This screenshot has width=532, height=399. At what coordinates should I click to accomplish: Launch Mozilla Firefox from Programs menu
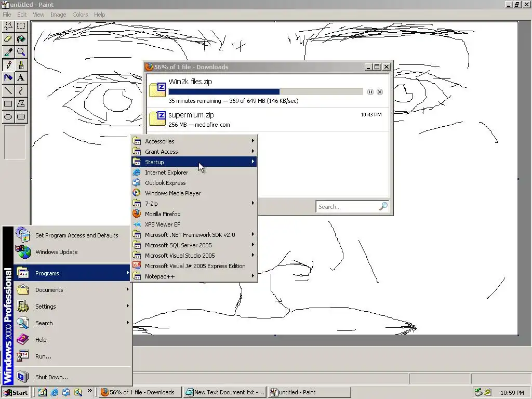point(194,214)
